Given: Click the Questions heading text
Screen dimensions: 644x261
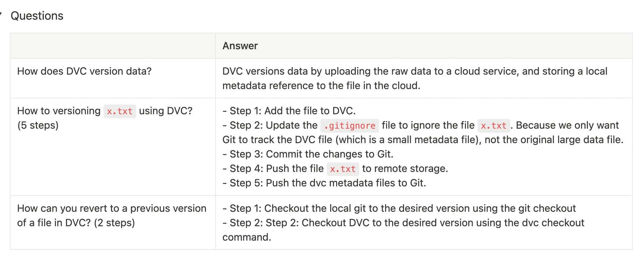Looking at the screenshot, I should 37,16.
